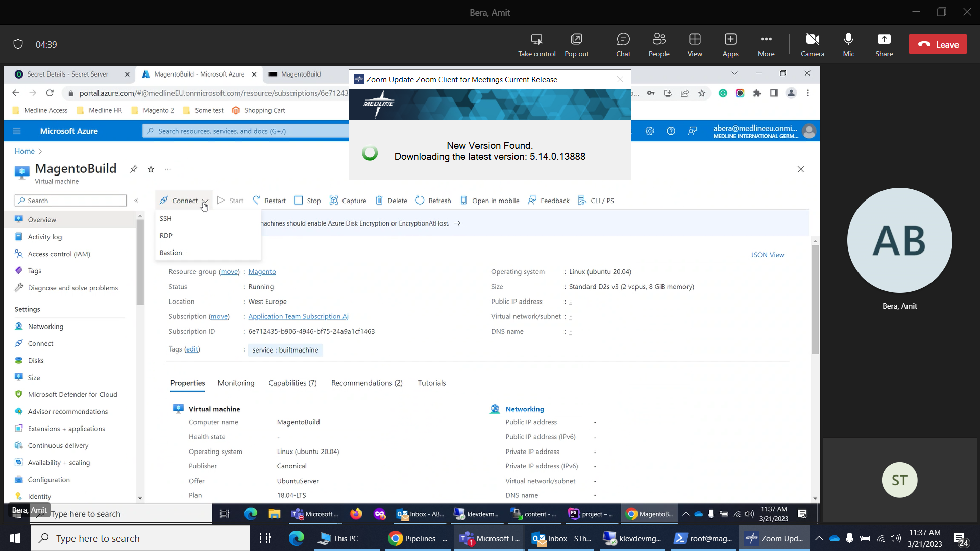Open the More options in Teams
Image resolution: width=980 pixels, height=551 pixels.
pyautogui.click(x=766, y=44)
